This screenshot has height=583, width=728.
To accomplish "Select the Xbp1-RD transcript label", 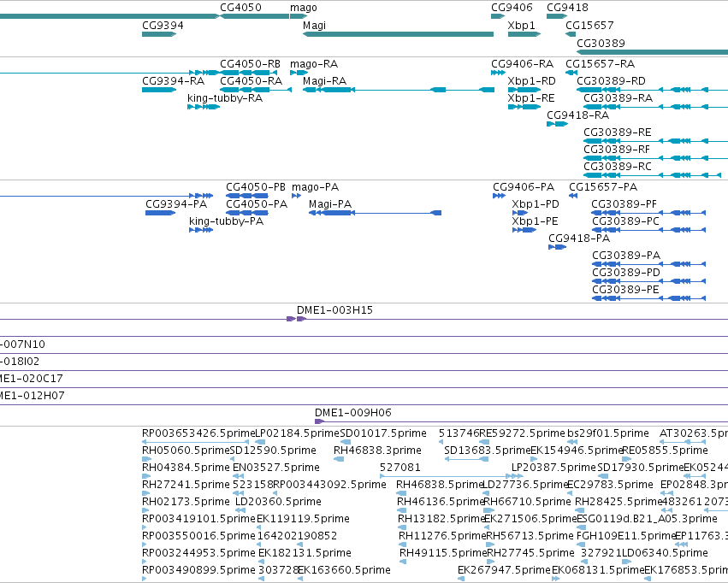I will [531, 80].
